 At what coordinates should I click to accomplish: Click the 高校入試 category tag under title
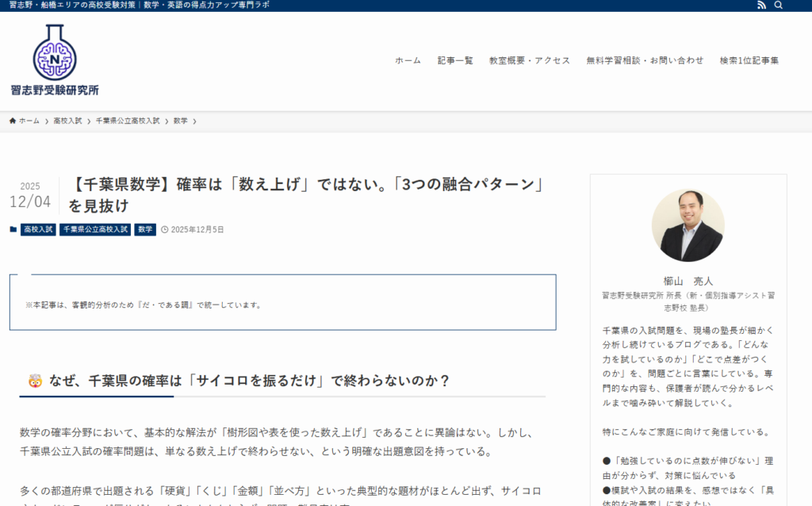tap(38, 229)
